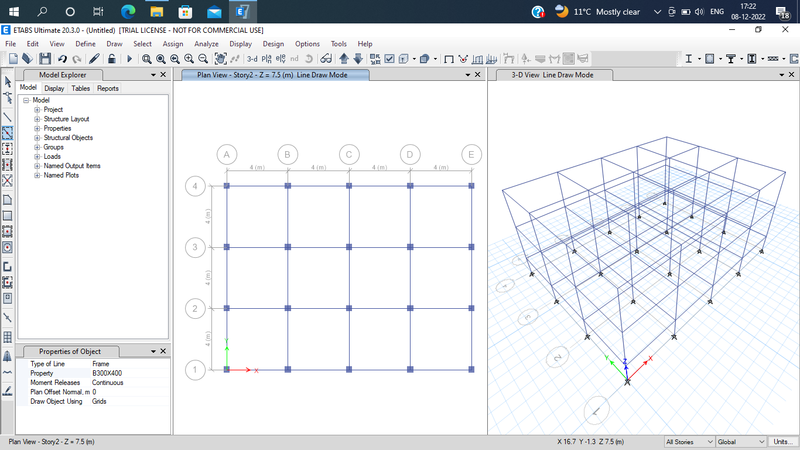Screen dimensions: 800x450
Task: Select the pointer Select Object tool
Action: (8, 82)
